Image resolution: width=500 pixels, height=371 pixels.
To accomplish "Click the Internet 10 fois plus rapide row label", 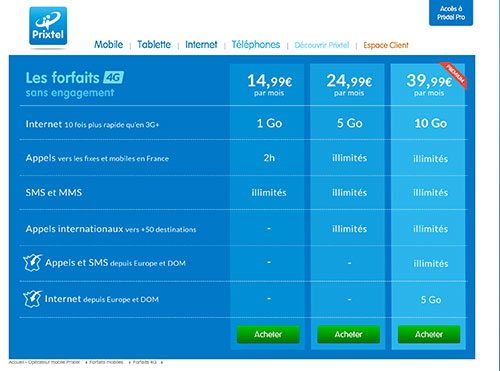I will coord(92,124).
